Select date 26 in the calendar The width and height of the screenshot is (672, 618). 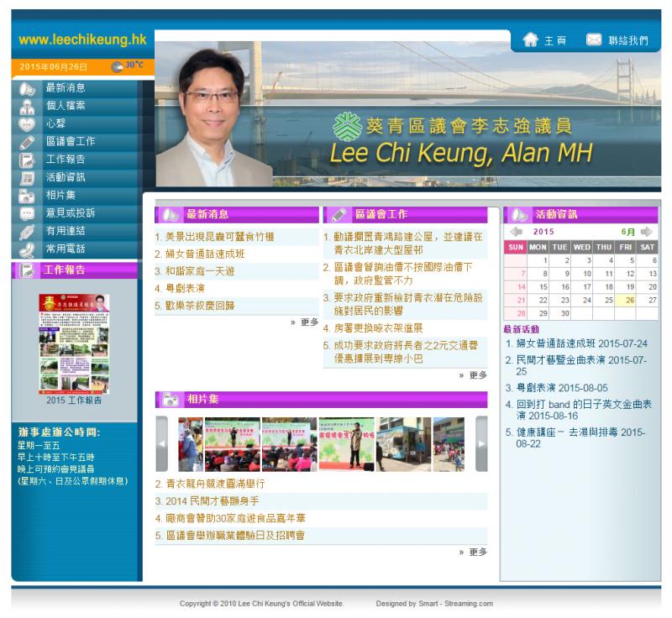pyautogui.click(x=630, y=300)
